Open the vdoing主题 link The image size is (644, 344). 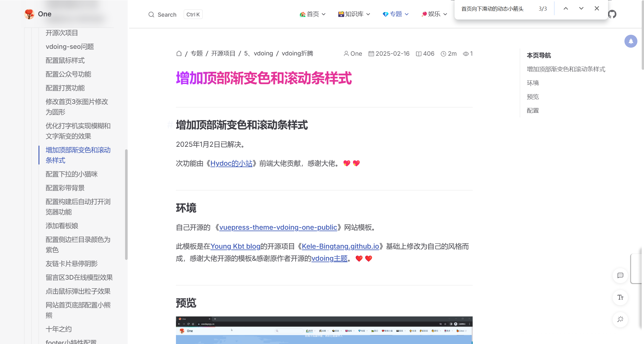(x=330, y=258)
